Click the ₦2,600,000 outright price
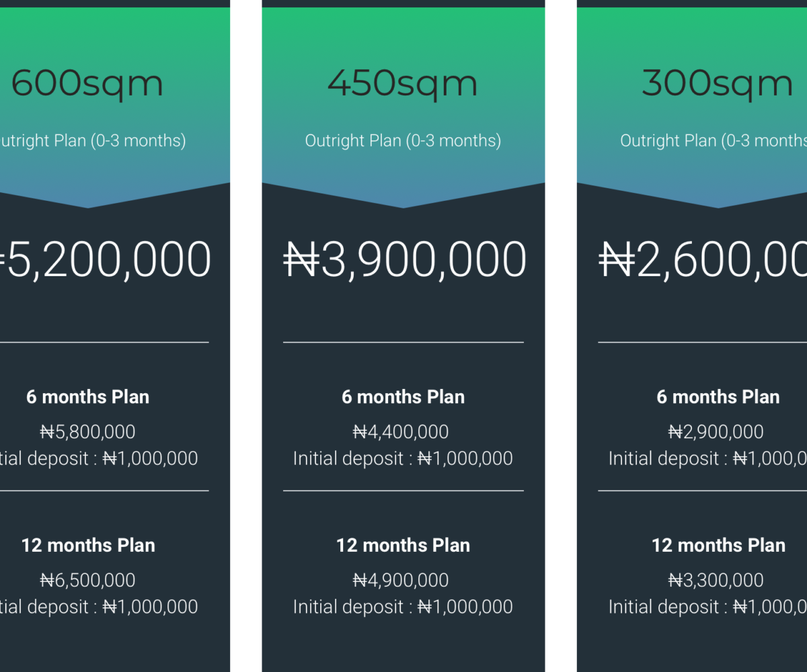This screenshot has height=672, width=807. pyautogui.click(x=703, y=261)
